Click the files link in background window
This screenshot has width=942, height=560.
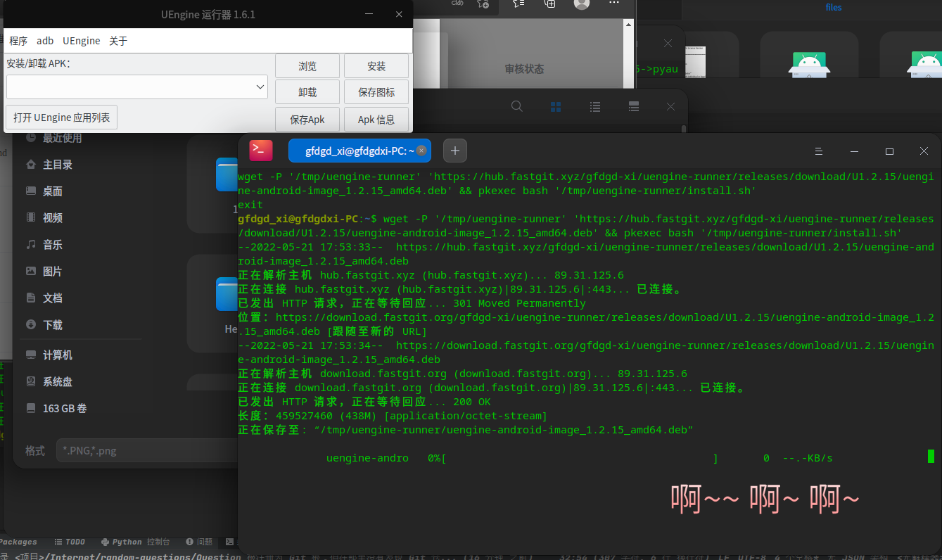pyautogui.click(x=834, y=8)
